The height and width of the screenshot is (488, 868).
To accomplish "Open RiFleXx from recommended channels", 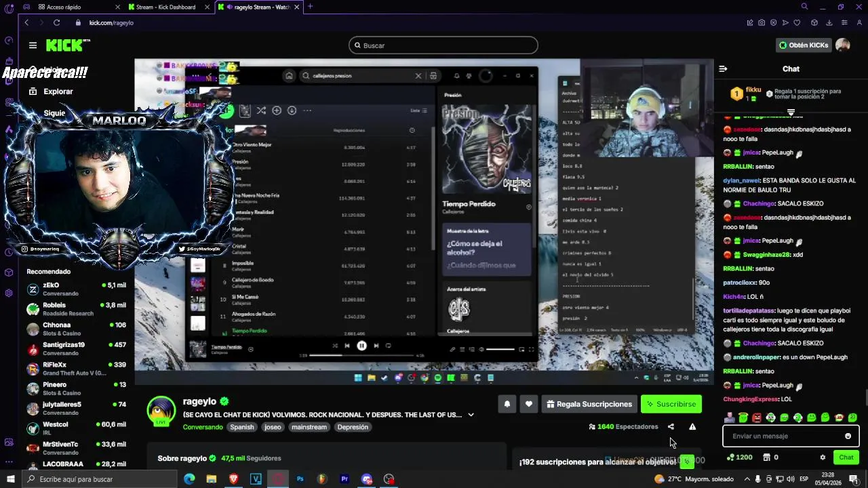I will (x=76, y=369).
